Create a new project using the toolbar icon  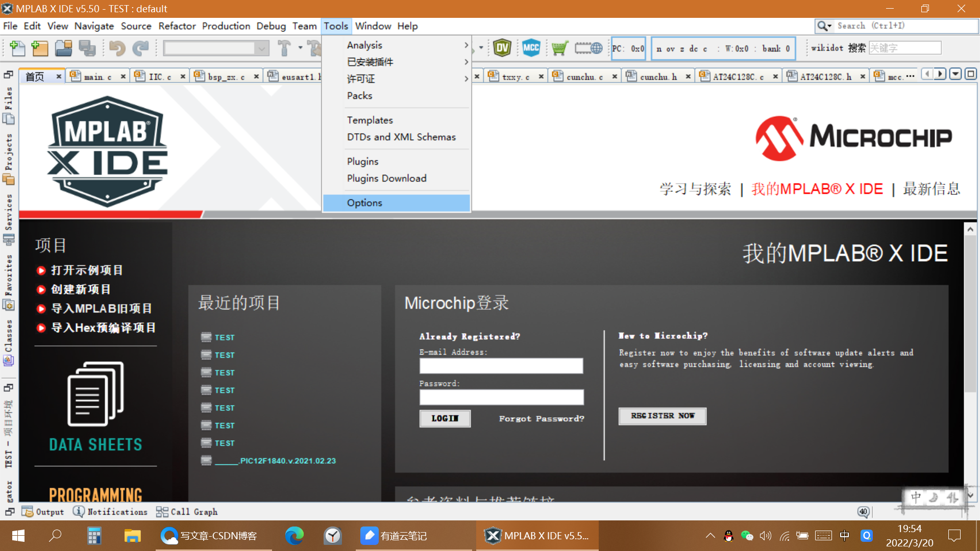pyautogui.click(x=39, y=48)
